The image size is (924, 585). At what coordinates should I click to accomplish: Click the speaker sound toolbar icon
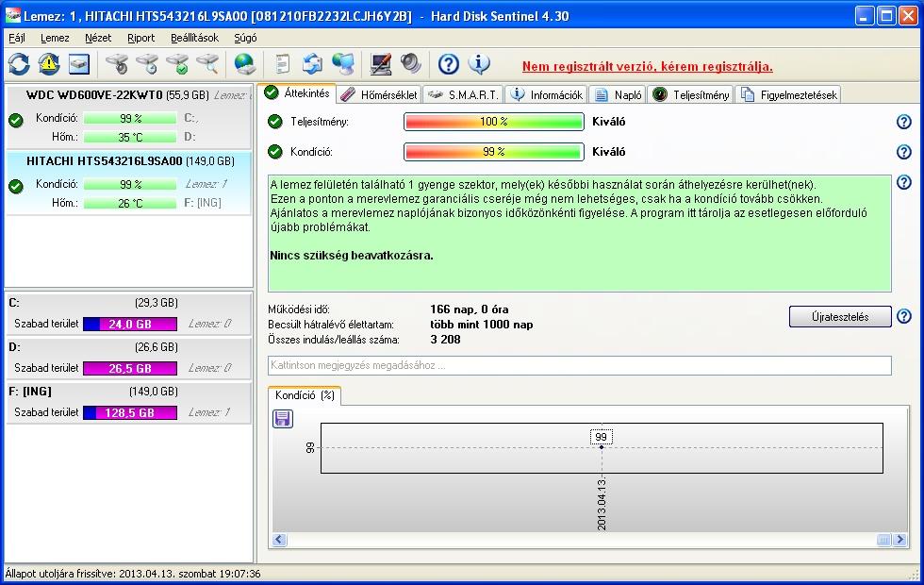click(411, 64)
